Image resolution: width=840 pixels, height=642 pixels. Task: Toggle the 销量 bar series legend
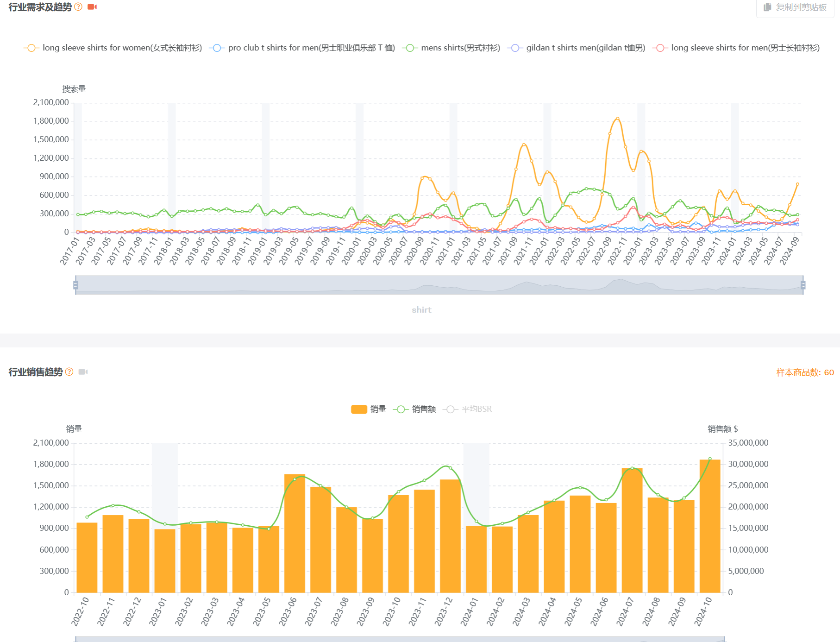369,409
